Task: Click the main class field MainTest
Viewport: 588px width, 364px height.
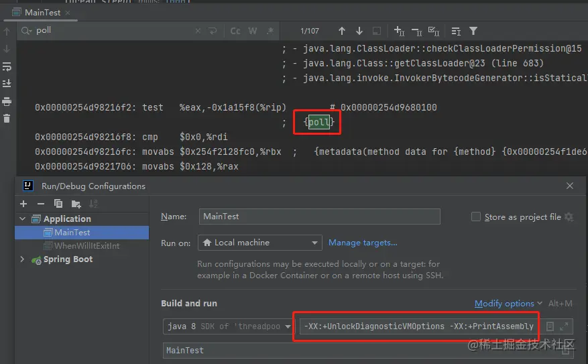Action: tap(367, 350)
